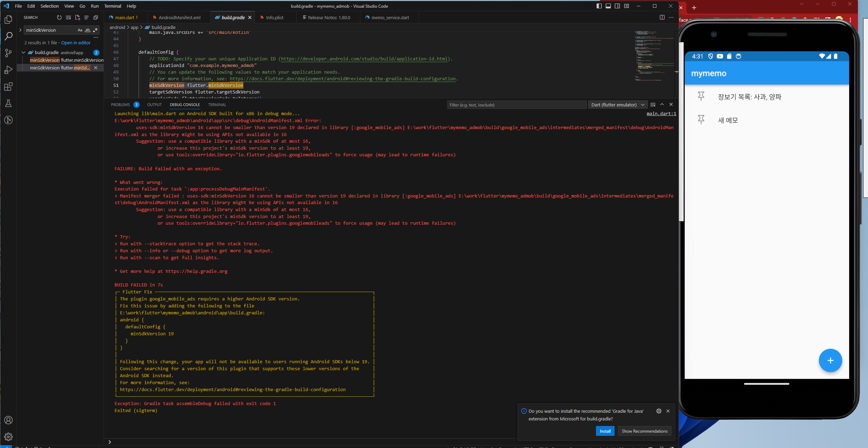Close the bottom panel
This screenshot has width=868, height=448.
point(671,104)
